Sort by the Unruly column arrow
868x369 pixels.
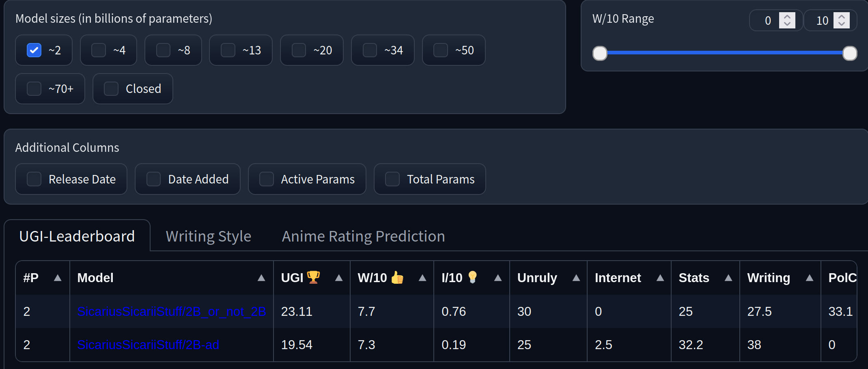point(576,278)
